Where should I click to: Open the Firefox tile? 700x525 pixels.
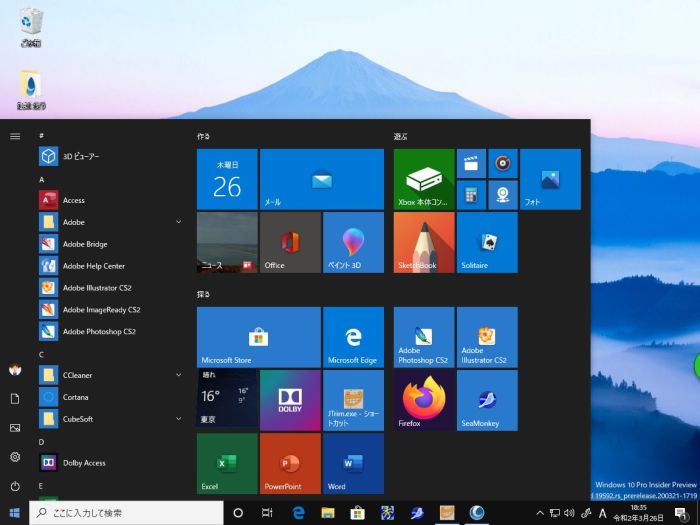[x=424, y=400]
